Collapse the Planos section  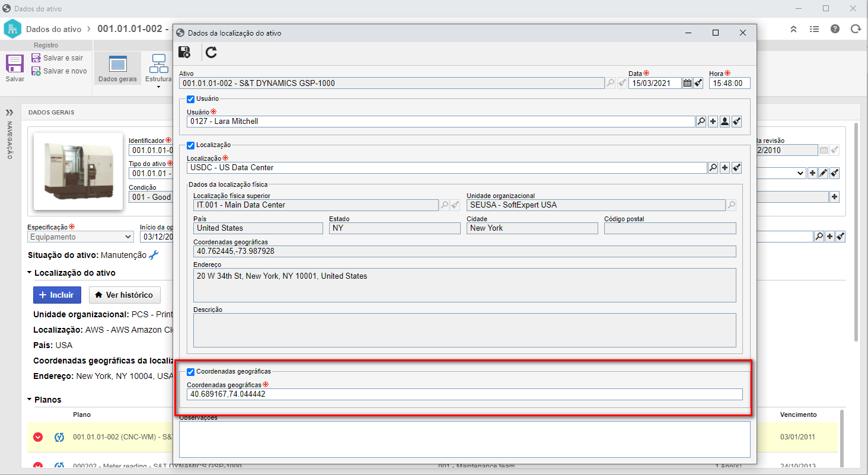(30, 400)
